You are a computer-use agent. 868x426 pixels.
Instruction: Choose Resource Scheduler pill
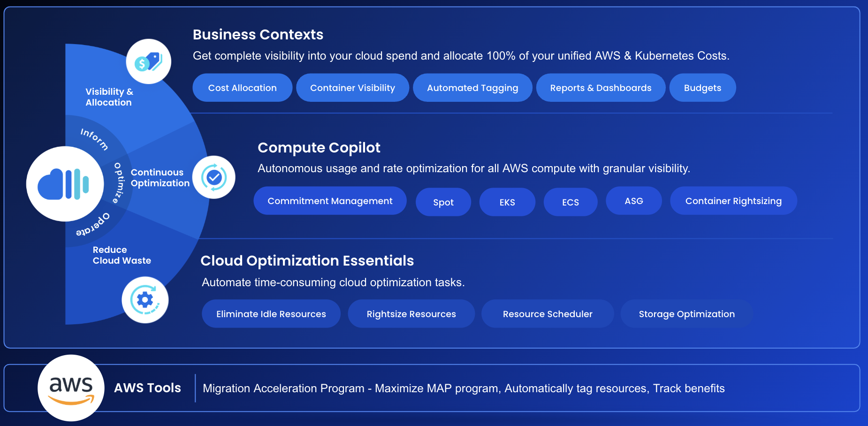[548, 314]
